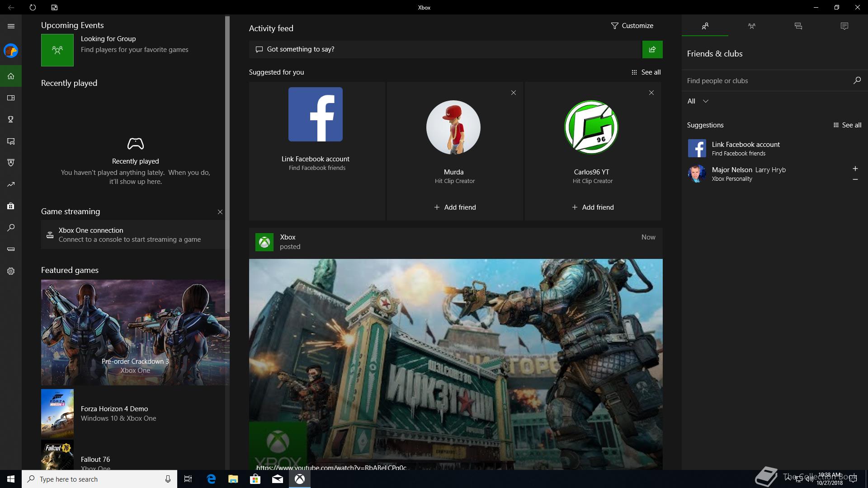
Task: Open the profile avatar in sidebar
Action: [x=11, y=51]
